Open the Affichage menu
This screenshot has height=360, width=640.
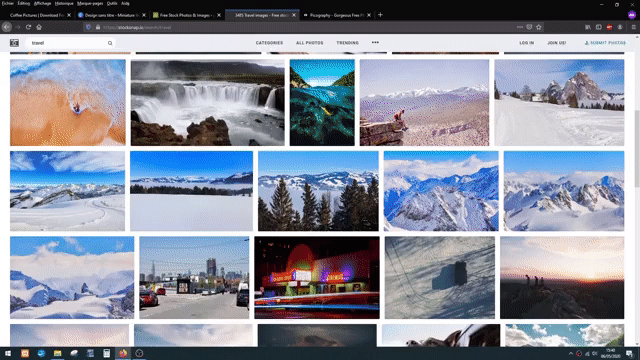[42, 3]
